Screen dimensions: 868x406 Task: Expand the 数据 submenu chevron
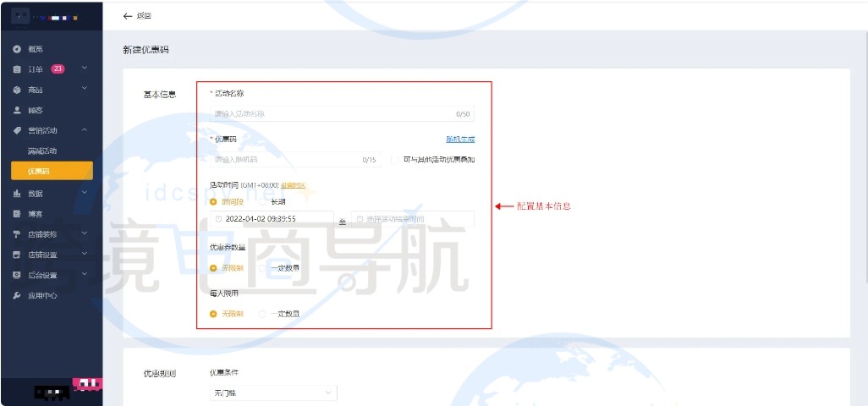pyautogui.click(x=84, y=192)
